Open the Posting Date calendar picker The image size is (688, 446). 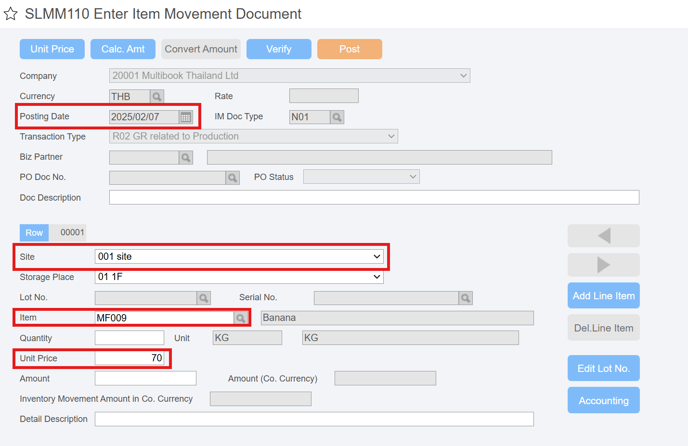(x=186, y=117)
